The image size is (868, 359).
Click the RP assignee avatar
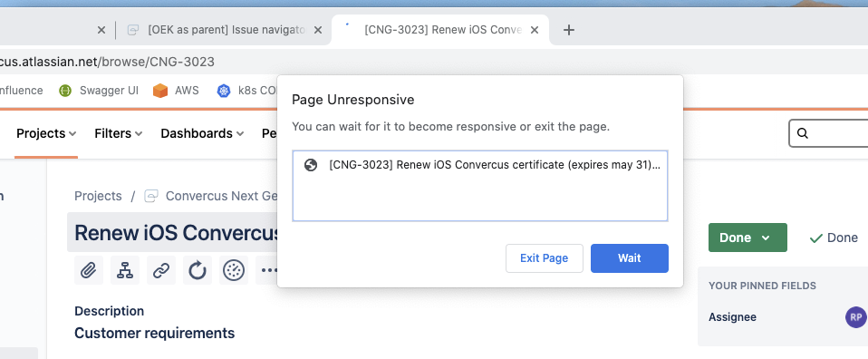point(855,317)
